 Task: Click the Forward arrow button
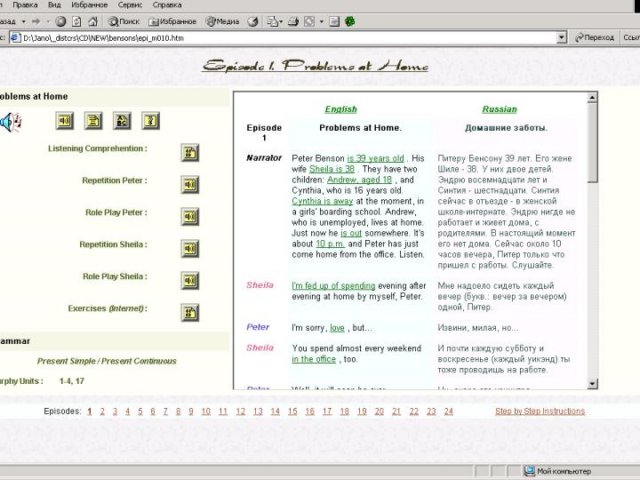point(36,21)
